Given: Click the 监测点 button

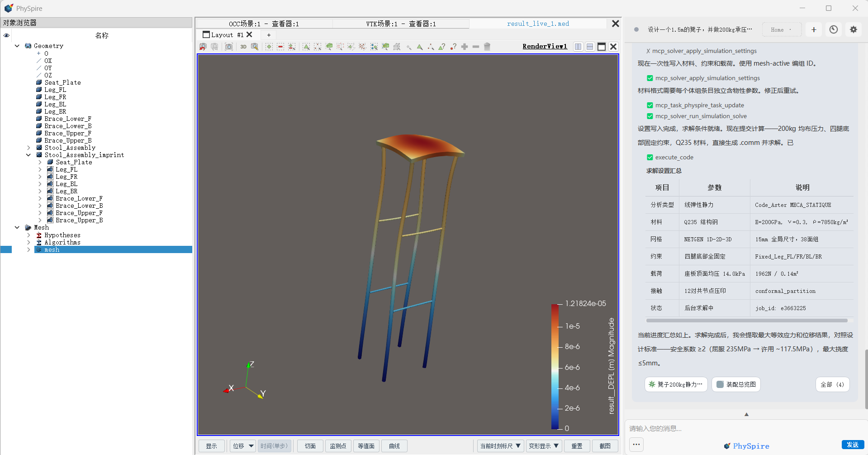Looking at the screenshot, I should coord(338,446).
